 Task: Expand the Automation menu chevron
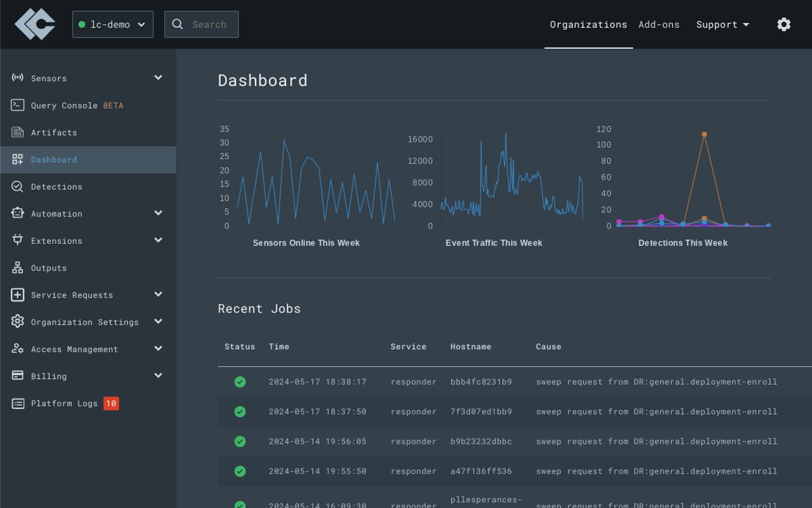point(158,213)
